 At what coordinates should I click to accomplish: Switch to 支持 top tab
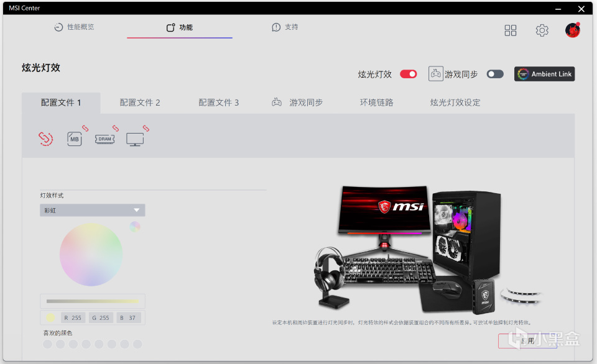285,27
